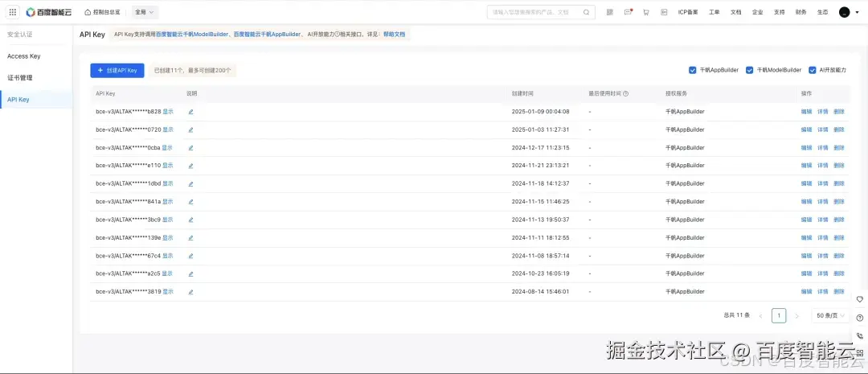The width and height of the screenshot is (868, 374).
Task: Select page 1 in pagination
Action: [x=779, y=316]
